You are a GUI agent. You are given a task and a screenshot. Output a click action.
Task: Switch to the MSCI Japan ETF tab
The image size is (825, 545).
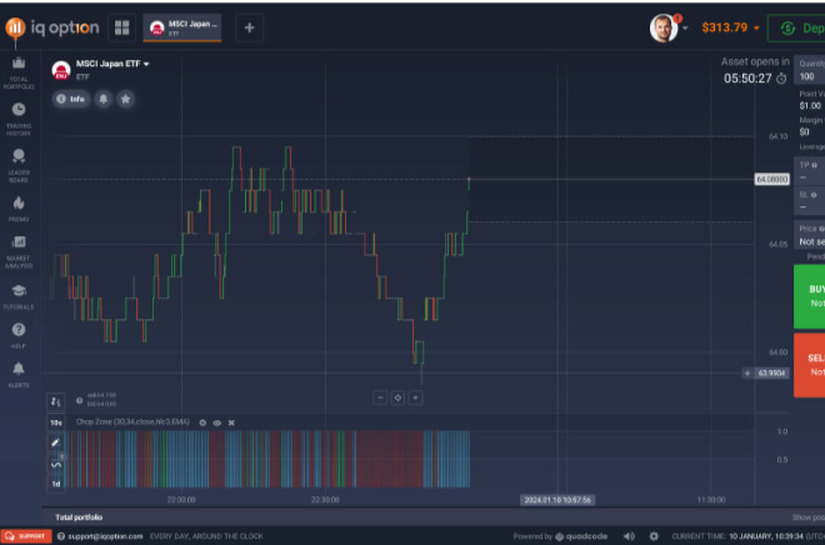182,27
